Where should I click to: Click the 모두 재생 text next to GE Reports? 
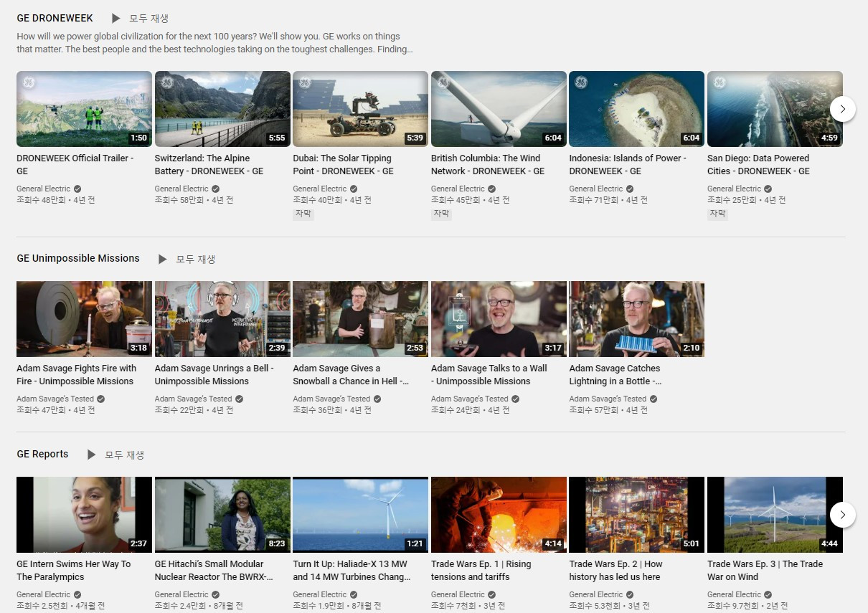(x=125, y=455)
